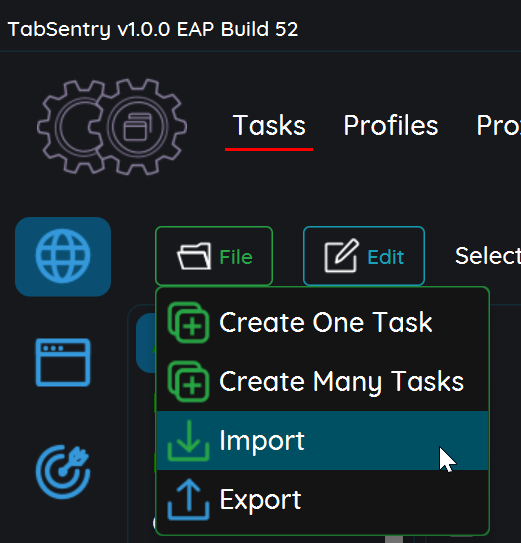Screen dimensions: 521x543
Task: Select the target with arrow sidebar icon
Action: [63, 472]
